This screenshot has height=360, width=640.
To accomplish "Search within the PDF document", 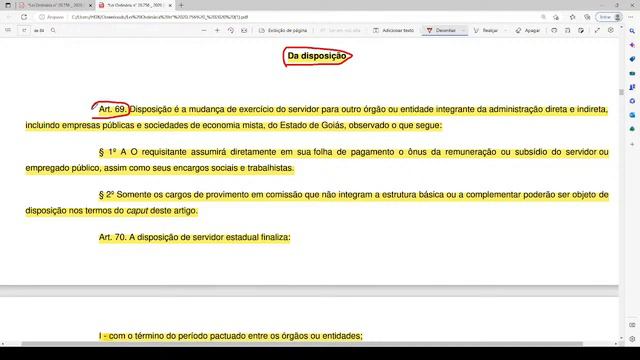I will pyautogui.click(x=53, y=30).
